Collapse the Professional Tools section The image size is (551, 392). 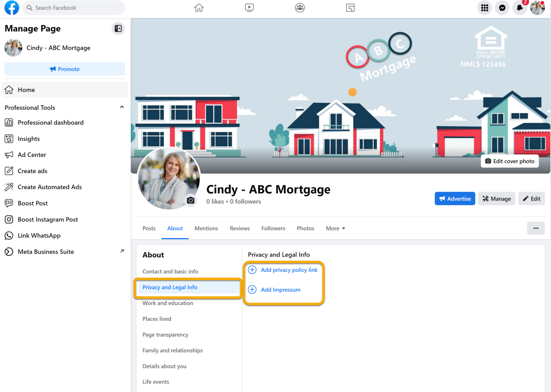[122, 107]
